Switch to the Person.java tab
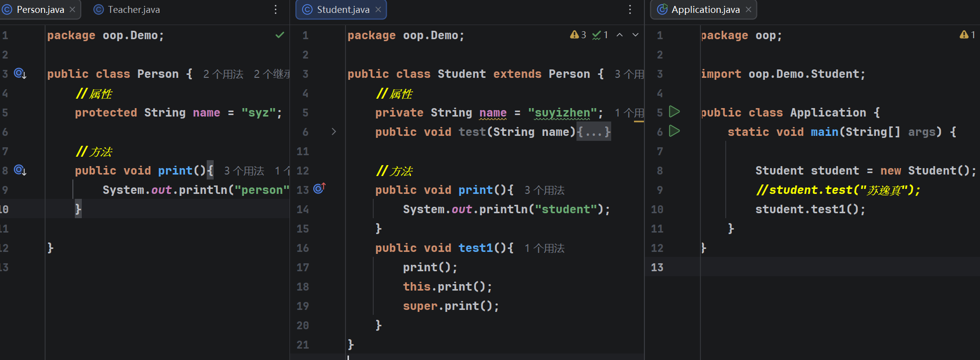The width and height of the screenshot is (980, 360). point(40,9)
